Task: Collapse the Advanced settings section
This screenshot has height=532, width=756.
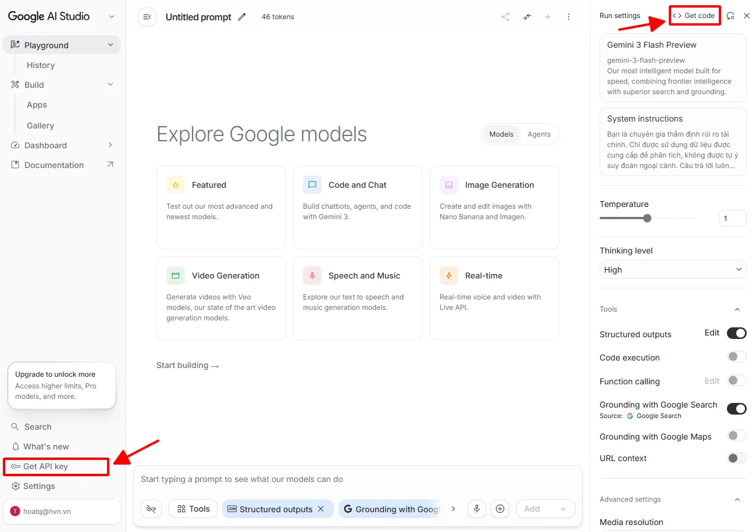Action: (737, 499)
